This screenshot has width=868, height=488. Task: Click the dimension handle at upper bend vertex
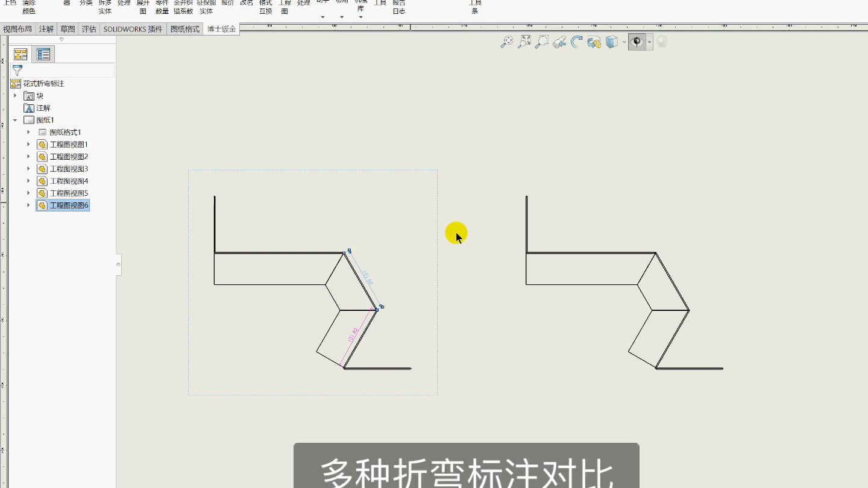tap(349, 251)
